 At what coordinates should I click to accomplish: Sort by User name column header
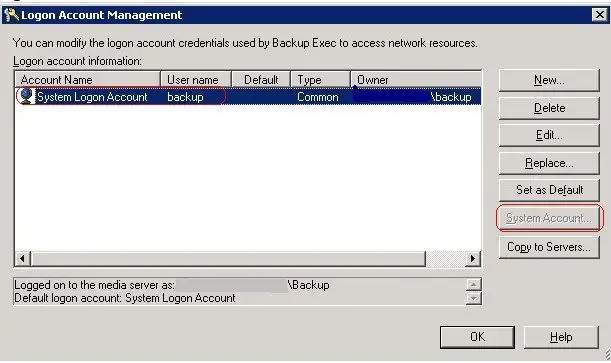tap(196, 79)
